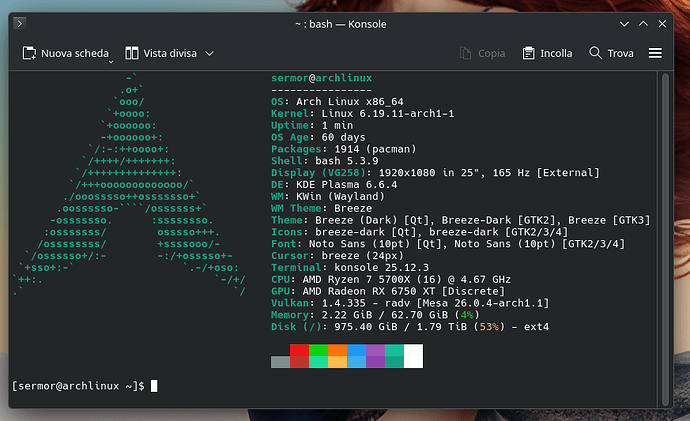The height and width of the screenshot is (421, 690).
Task: Click the OS Age '60 days' text
Action: [343, 137]
